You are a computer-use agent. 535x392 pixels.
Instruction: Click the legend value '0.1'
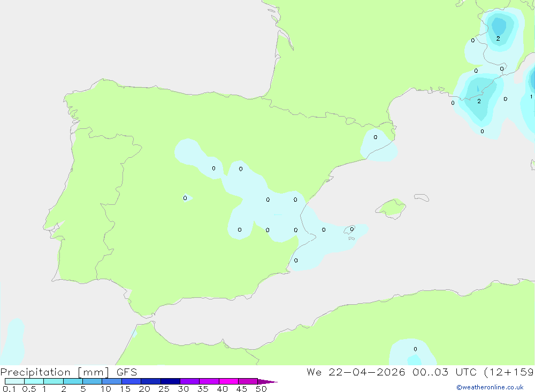coord(9,389)
